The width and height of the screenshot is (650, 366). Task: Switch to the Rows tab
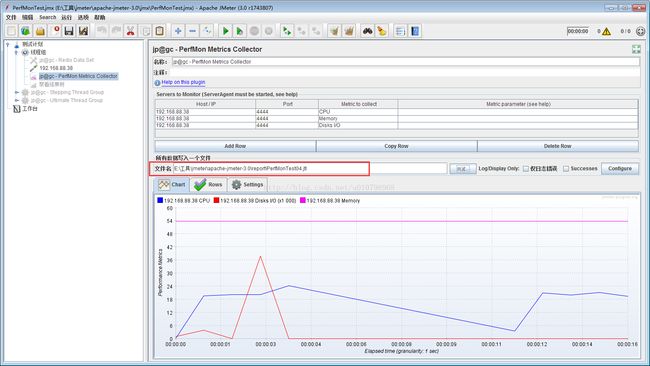(208, 184)
